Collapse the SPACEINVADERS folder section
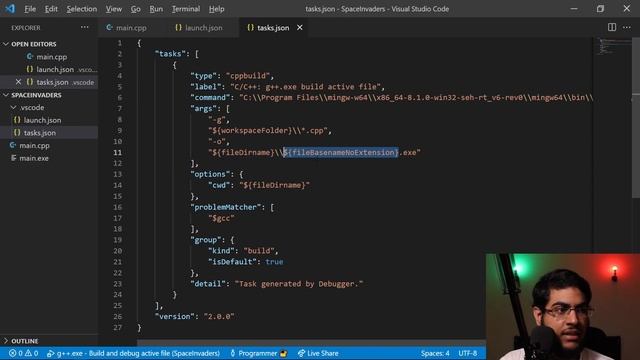The image size is (640, 360). (6, 95)
